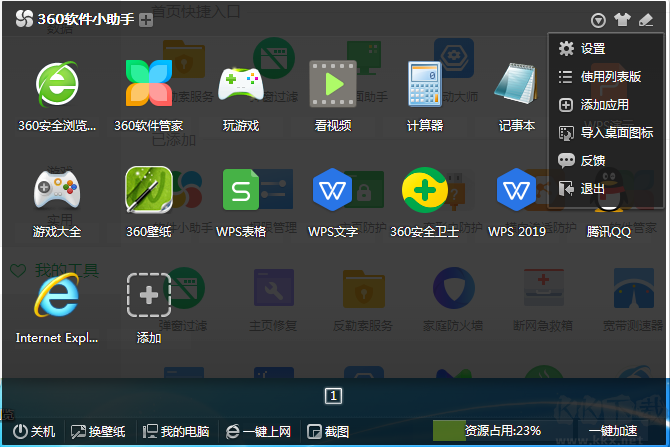This screenshot has height=447, width=670.
Task: Select page indicator 1
Action: click(333, 396)
